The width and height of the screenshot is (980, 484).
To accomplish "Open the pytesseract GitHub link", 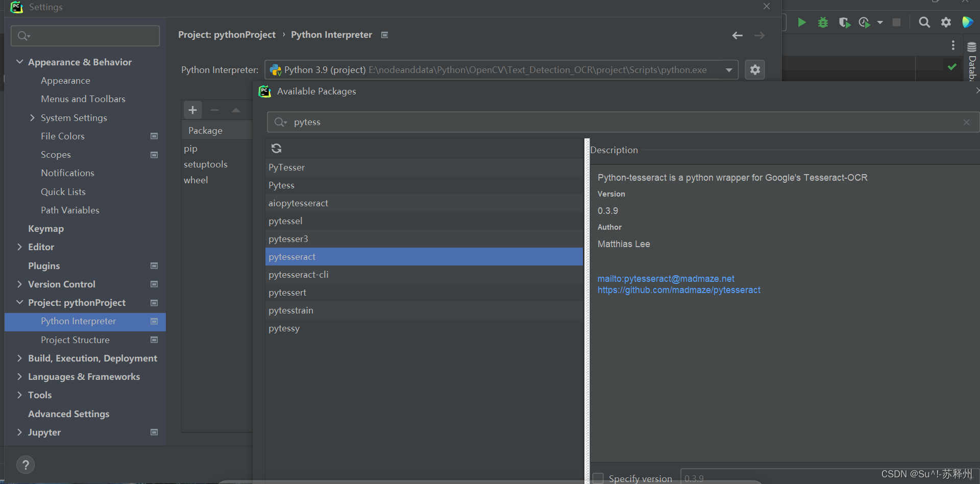I will [679, 290].
